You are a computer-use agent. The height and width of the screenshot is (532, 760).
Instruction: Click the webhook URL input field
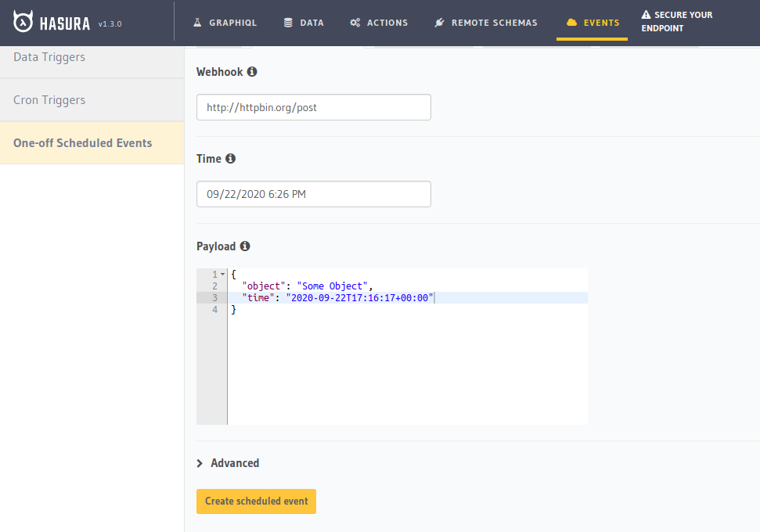point(313,106)
